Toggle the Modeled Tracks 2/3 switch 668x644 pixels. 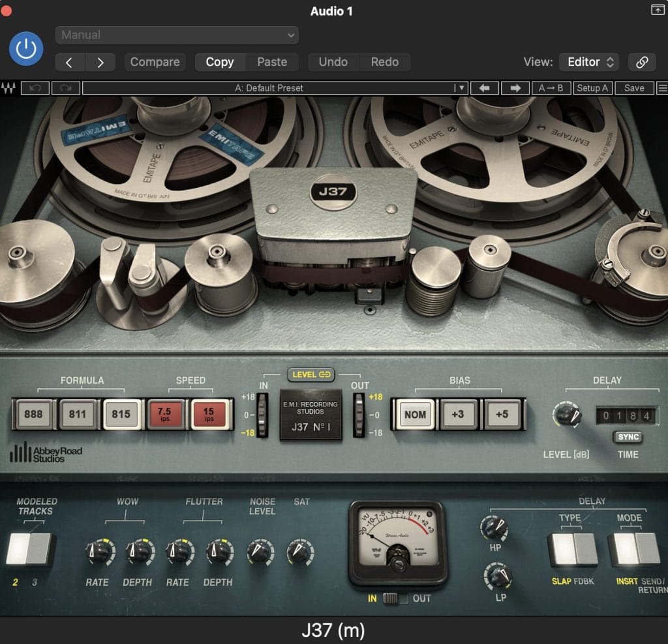click(x=29, y=549)
